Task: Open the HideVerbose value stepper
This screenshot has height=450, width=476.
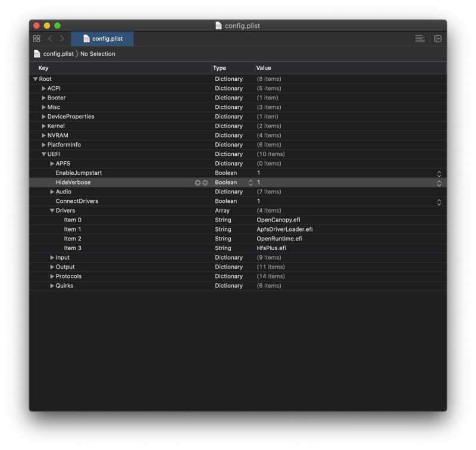Action: tap(439, 183)
